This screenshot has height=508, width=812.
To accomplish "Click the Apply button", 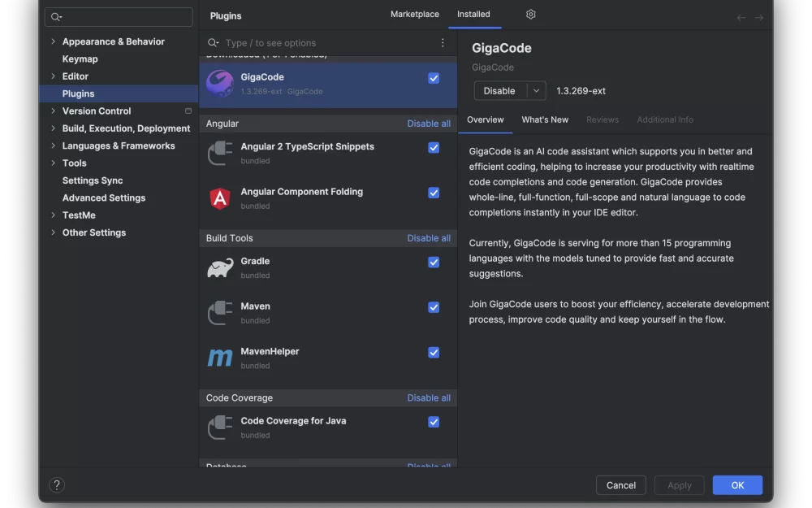I will click(680, 485).
